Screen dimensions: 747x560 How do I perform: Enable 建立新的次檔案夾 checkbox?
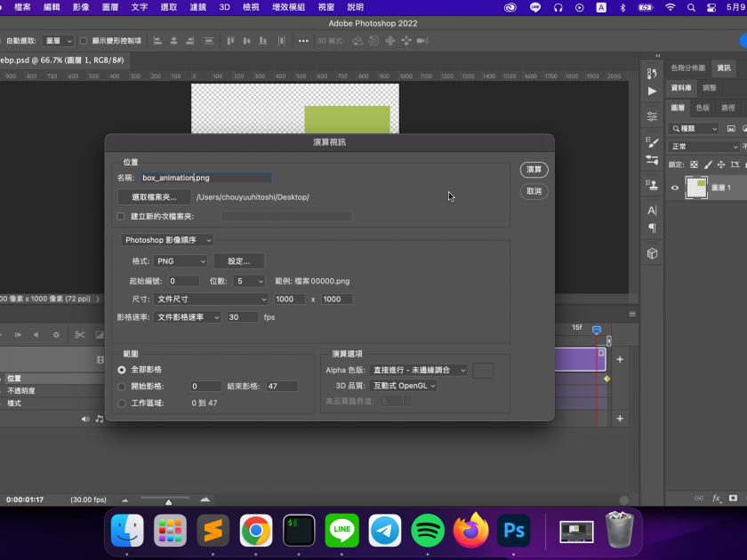pyautogui.click(x=121, y=216)
